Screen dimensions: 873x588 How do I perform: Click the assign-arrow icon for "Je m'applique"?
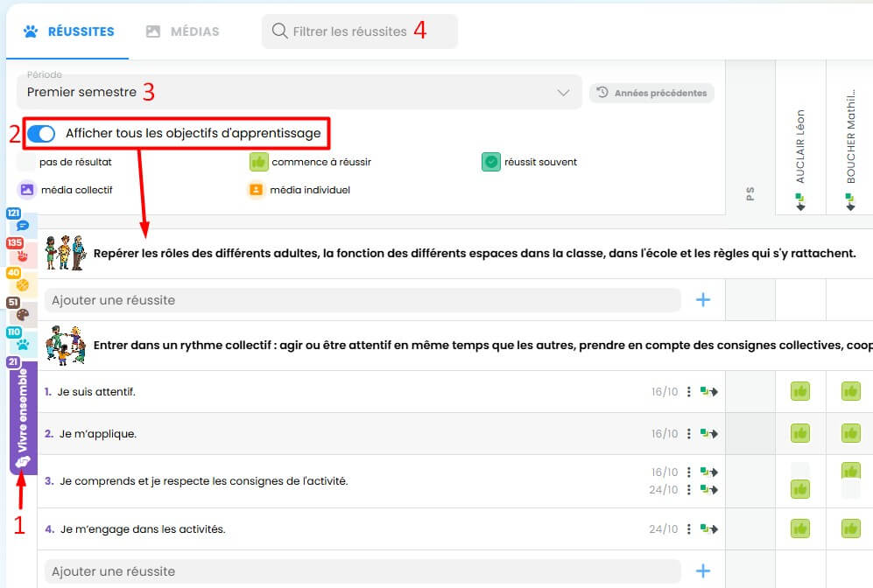pyautogui.click(x=709, y=434)
